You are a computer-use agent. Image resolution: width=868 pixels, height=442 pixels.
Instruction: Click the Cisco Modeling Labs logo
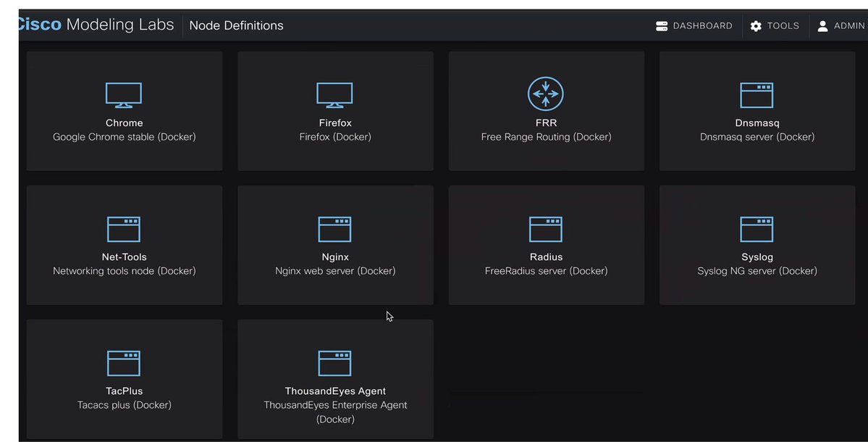click(x=96, y=25)
